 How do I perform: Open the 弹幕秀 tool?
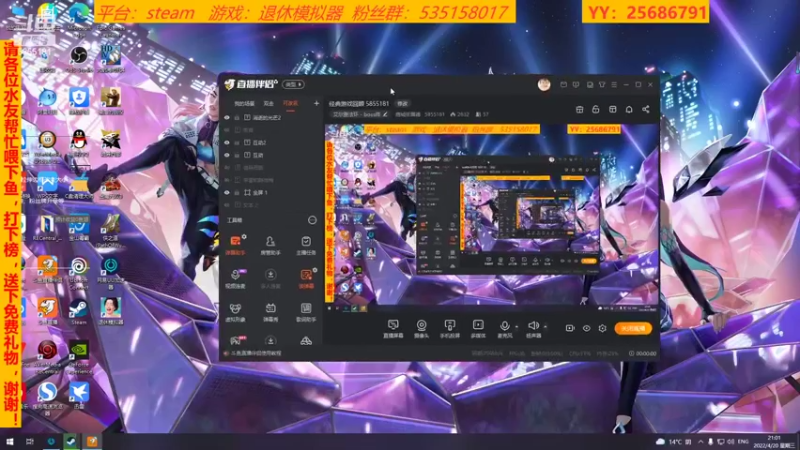click(270, 312)
